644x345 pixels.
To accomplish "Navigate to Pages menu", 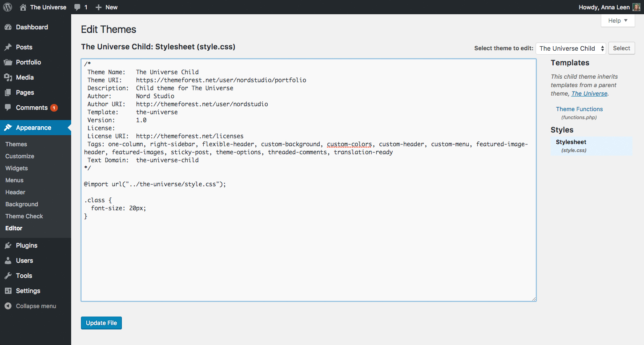I will (25, 92).
